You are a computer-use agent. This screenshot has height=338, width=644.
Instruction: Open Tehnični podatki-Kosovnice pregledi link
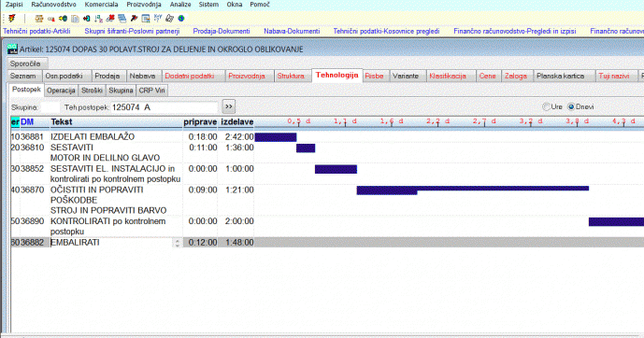pos(386,31)
